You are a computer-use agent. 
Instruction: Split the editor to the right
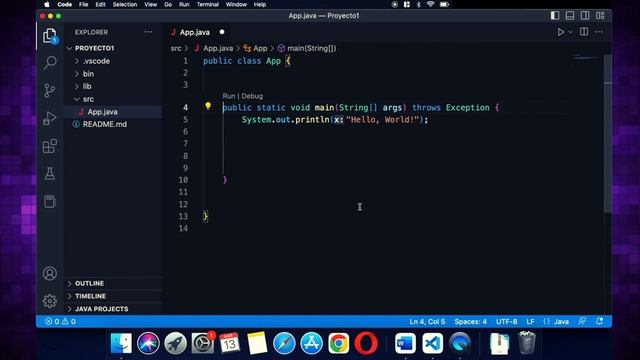click(x=584, y=32)
